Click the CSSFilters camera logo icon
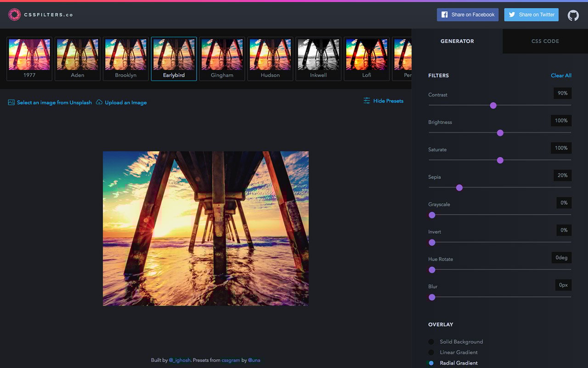This screenshot has height=368, width=588. (x=16, y=14)
